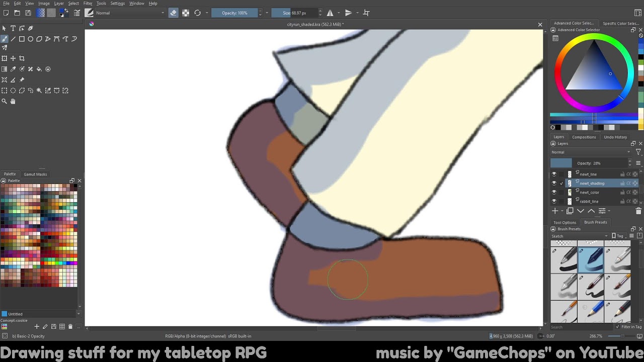This screenshot has width=644, height=362.
Task: Select the Color Sampler eyedropper tool
Action: click(x=13, y=69)
